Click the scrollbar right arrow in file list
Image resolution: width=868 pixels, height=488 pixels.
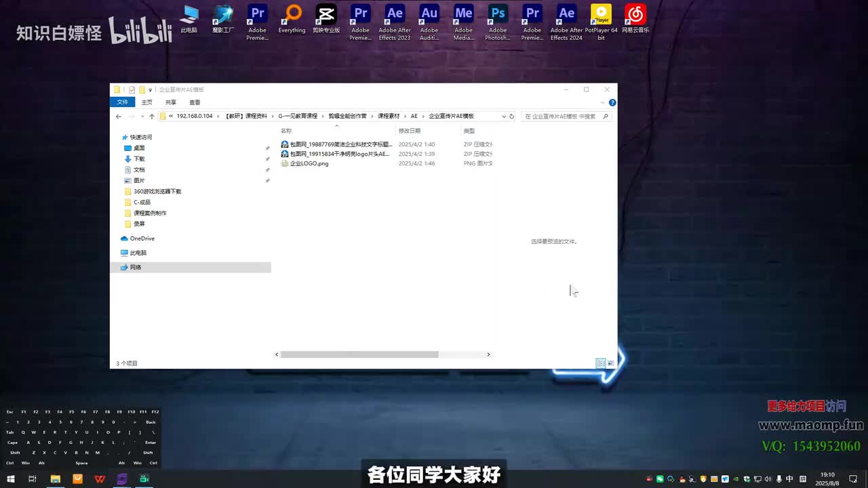488,354
